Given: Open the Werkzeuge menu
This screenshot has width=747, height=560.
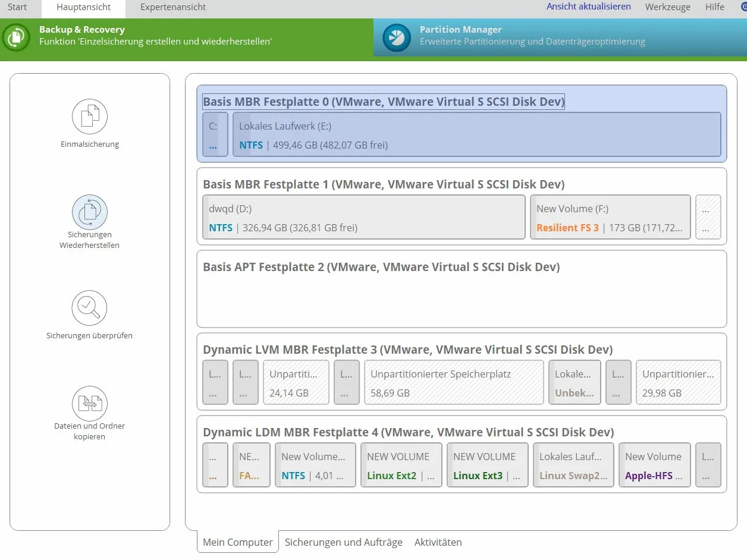Looking at the screenshot, I should [x=668, y=7].
